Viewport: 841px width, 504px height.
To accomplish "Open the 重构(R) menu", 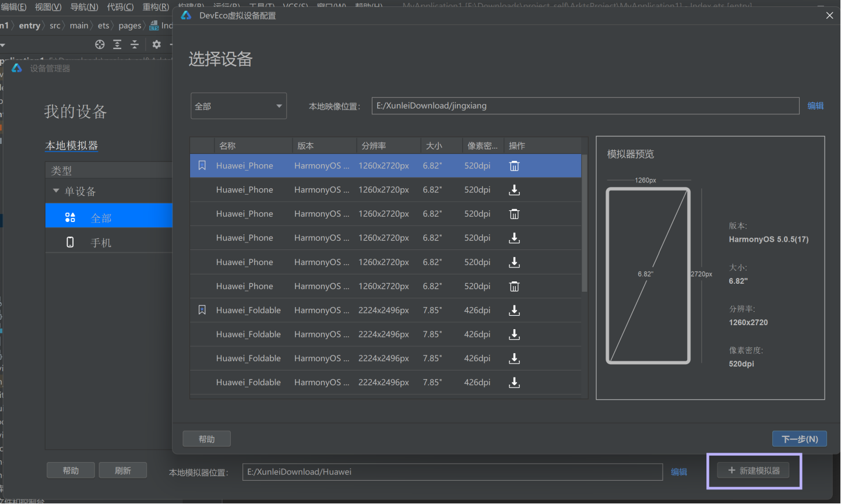I will pyautogui.click(x=156, y=6).
